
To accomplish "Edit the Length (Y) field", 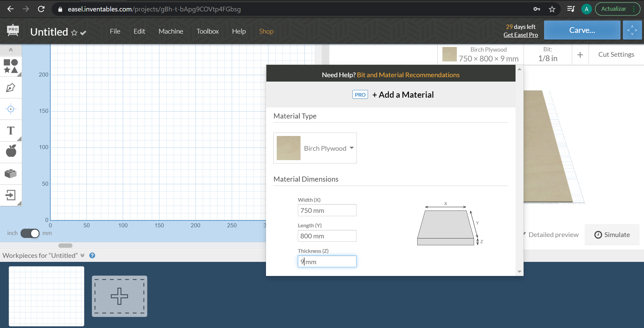I will (x=327, y=236).
